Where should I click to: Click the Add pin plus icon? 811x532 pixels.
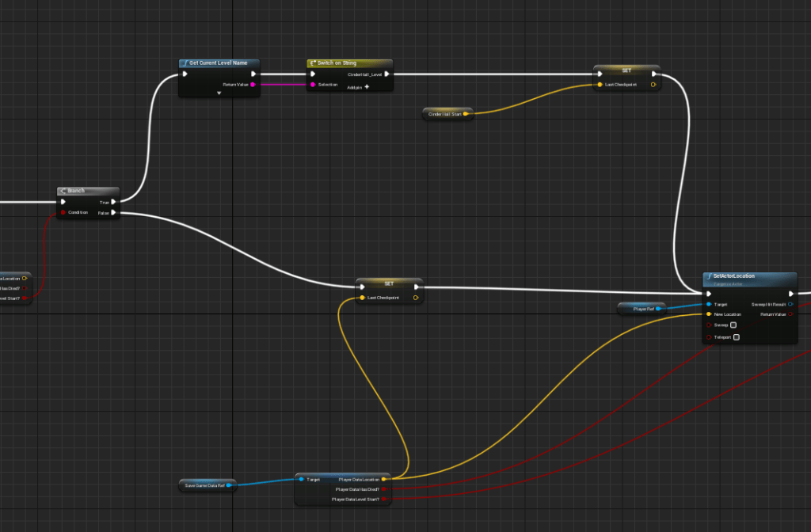367,86
